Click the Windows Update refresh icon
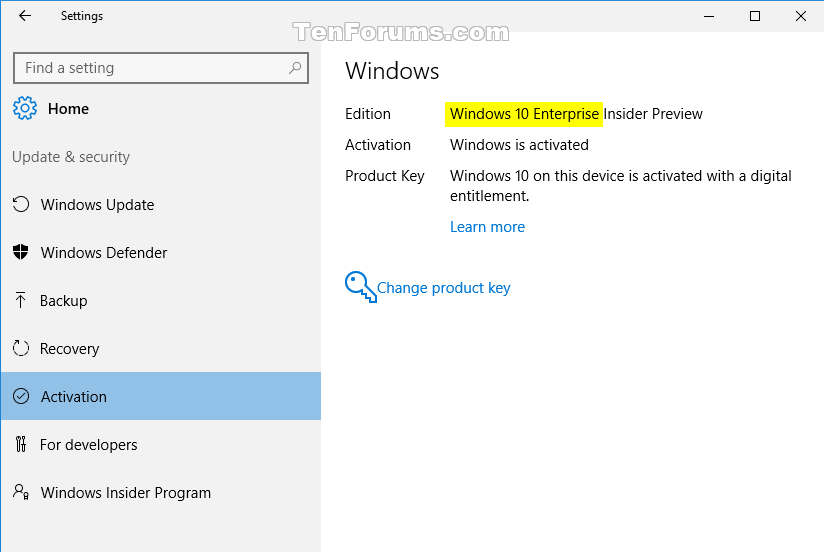Image resolution: width=824 pixels, height=552 pixels. click(x=21, y=204)
